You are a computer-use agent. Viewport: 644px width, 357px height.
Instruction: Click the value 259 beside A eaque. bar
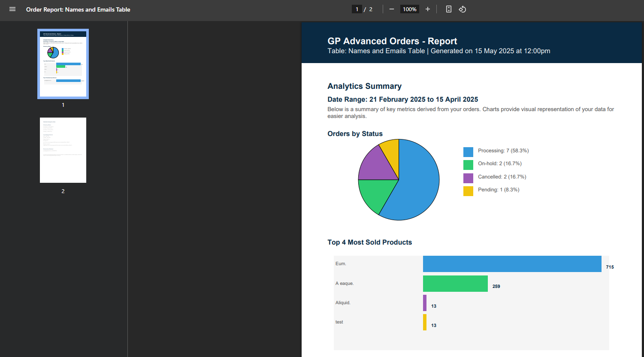496,286
